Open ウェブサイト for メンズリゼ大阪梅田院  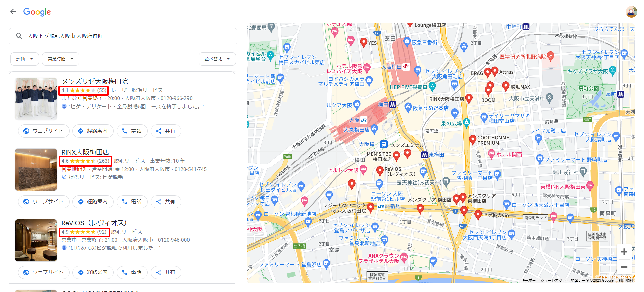coord(44,131)
